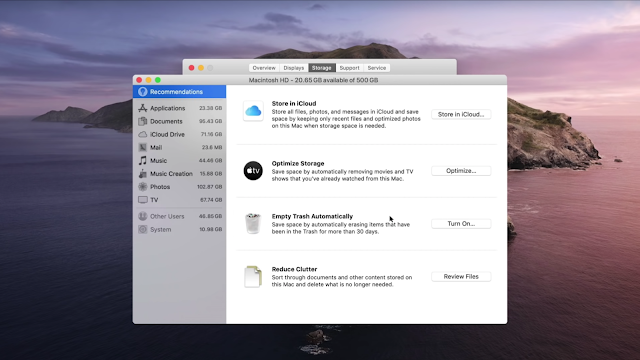Click the System label in sidebar
640x360 pixels.
pyautogui.click(x=160, y=229)
